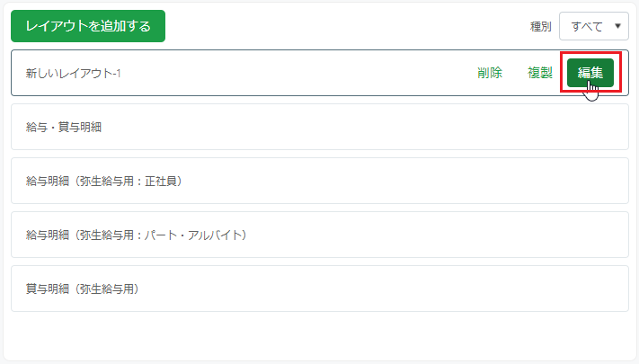Click the すべて text in the filter
The width and height of the screenshot is (639, 364).
[587, 26]
